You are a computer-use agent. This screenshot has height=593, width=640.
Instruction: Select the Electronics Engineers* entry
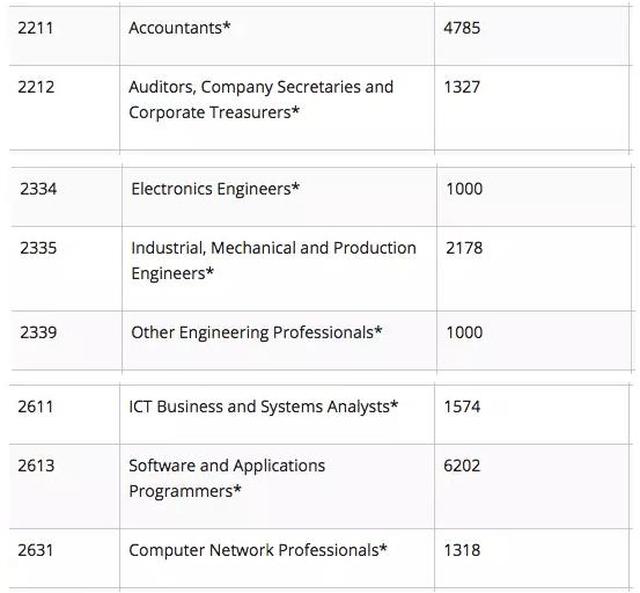tap(216, 189)
